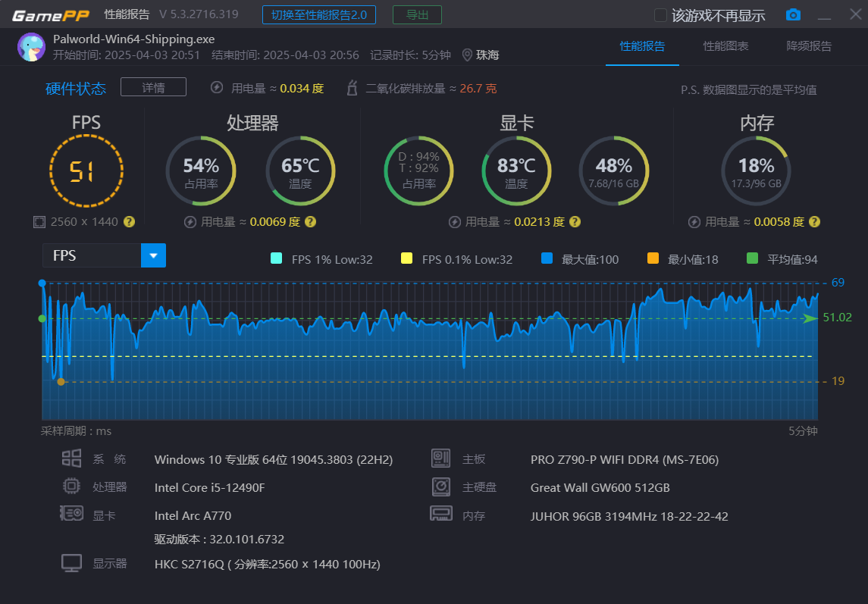Click the 最小值 orange legend swatch

pyautogui.click(x=653, y=258)
